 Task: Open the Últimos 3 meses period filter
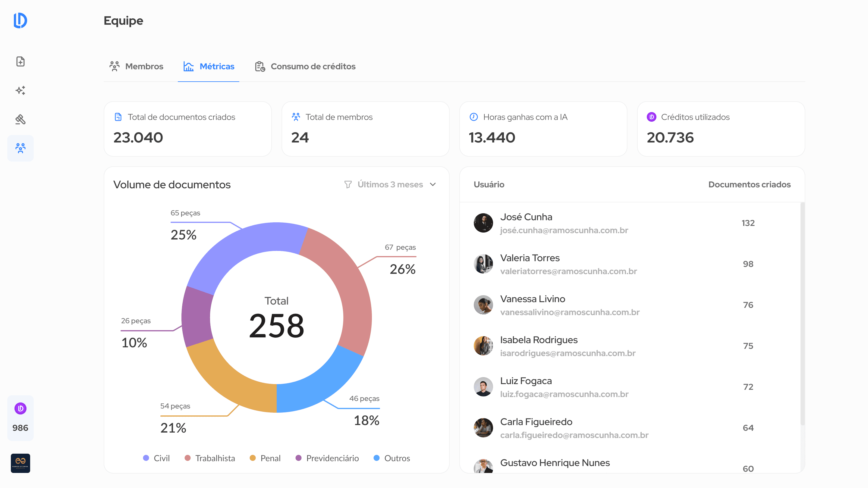click(390, 185)
